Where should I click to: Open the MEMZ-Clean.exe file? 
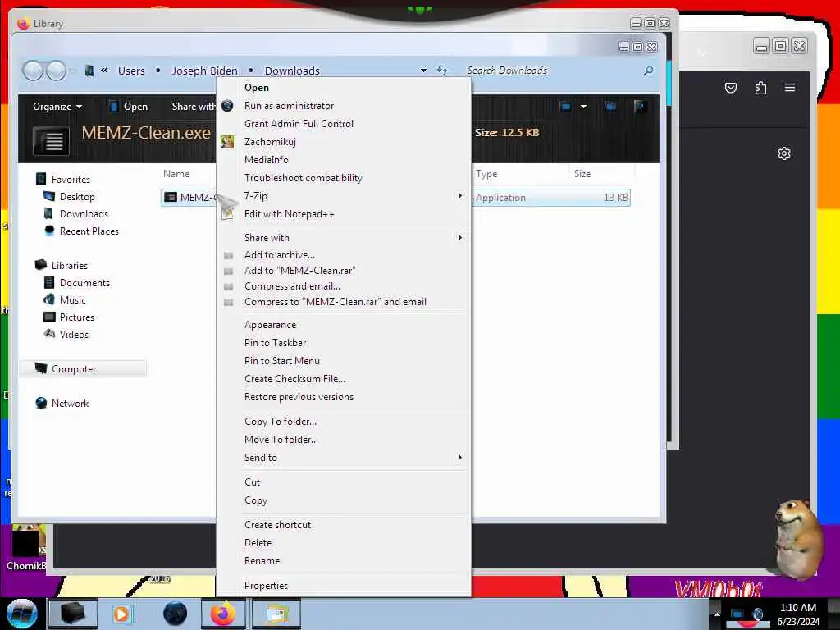click(x=256, y=87)
